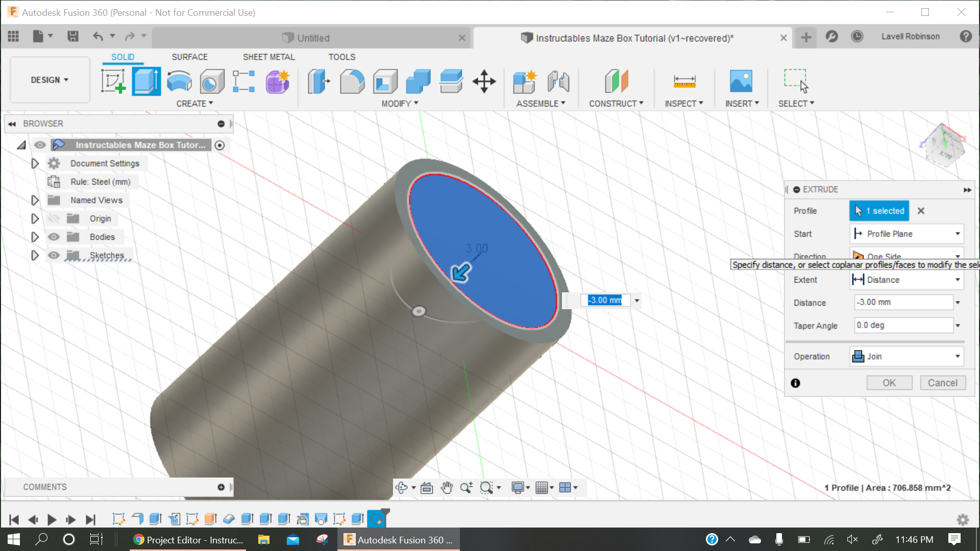Open the Extent Distance dropdown
980x551 pixels.
906,280
